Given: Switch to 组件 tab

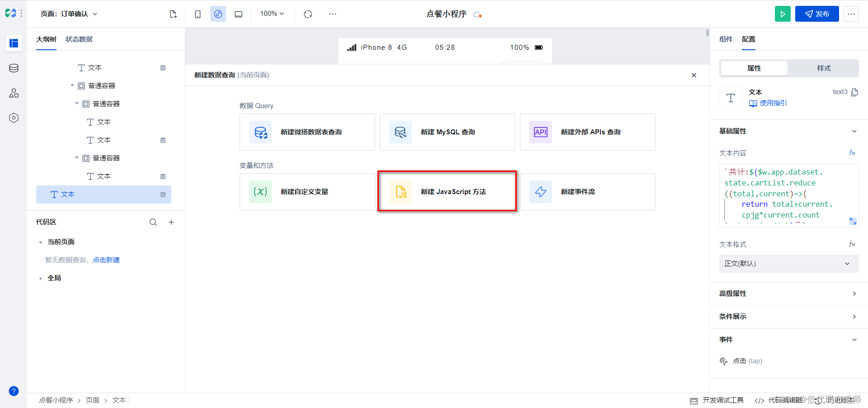Looking at the screenshot, I should point(726,39).
